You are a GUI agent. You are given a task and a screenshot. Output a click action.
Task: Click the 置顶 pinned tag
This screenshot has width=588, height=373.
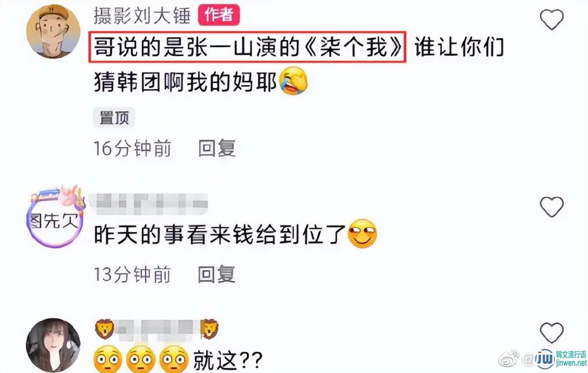[x=114, y=118]
